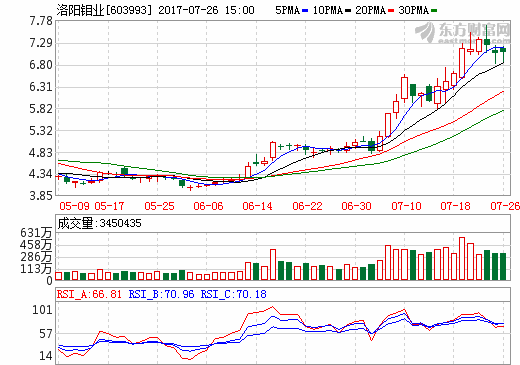Click the green 30PMA legend color marker
Image resolution: width=520 pixels, height=365 pixels.
(x=434, y=11)
